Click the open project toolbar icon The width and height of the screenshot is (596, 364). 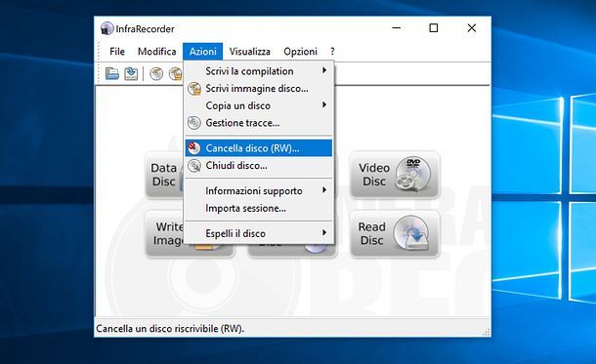pos(112,73)
